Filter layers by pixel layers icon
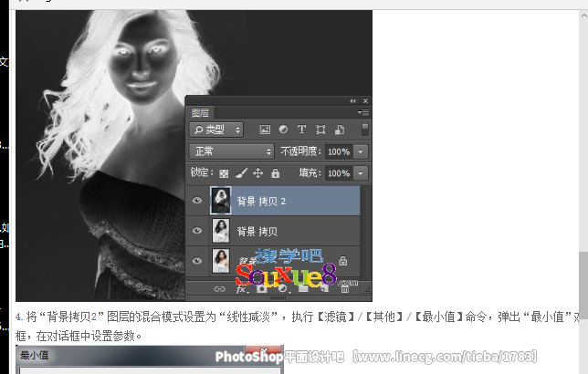Viewport: 588px width, 374px height. pyautogui.click(x=265, y=130)
